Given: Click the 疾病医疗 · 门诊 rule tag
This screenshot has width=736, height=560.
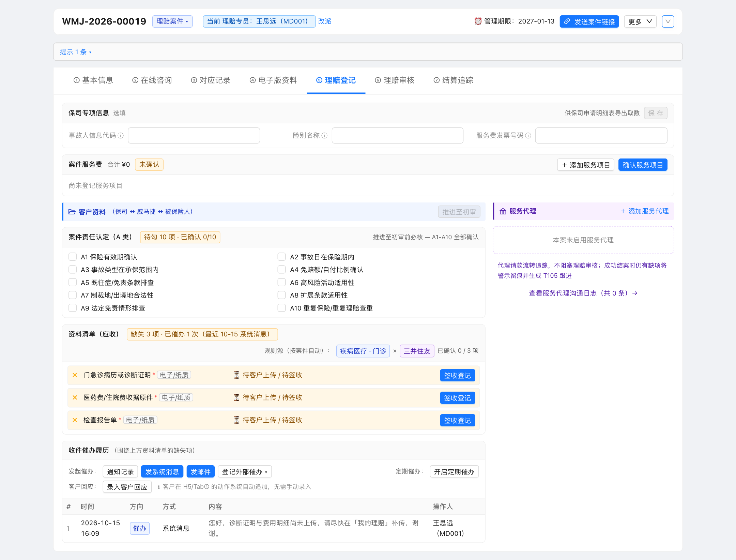Looking at the screenshot, I should pyautogui.click(x=363, y=351).
